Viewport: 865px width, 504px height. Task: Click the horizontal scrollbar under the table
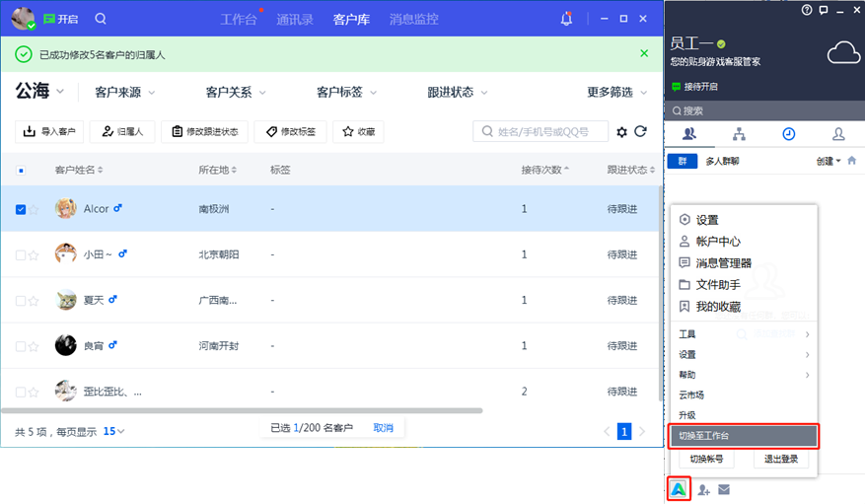pos(243,410)
